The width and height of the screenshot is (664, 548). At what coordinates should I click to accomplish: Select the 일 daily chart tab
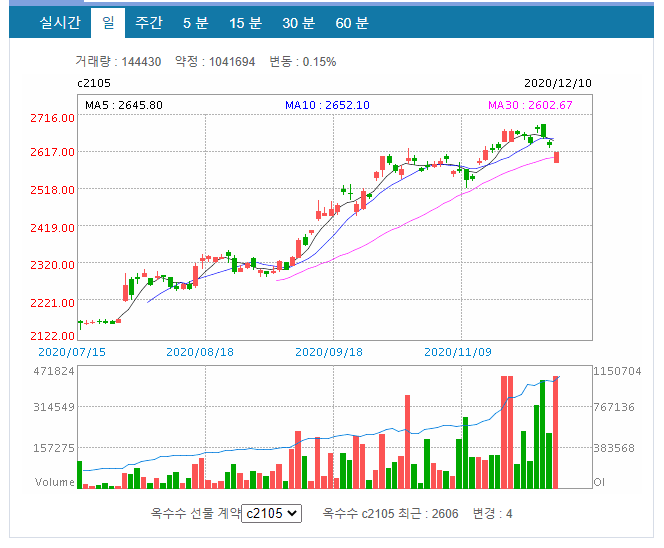[x=108, y=23]
